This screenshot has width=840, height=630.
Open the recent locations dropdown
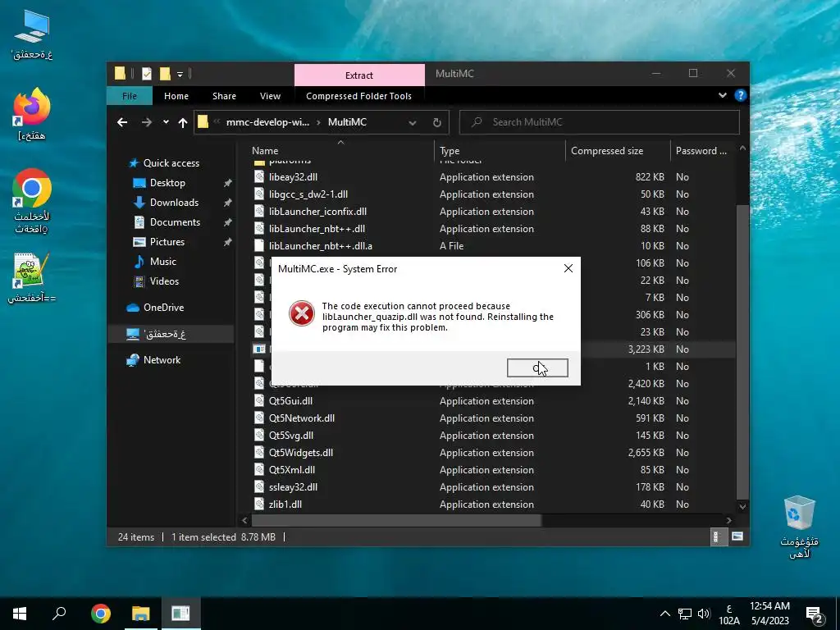[x=166, y=122]
